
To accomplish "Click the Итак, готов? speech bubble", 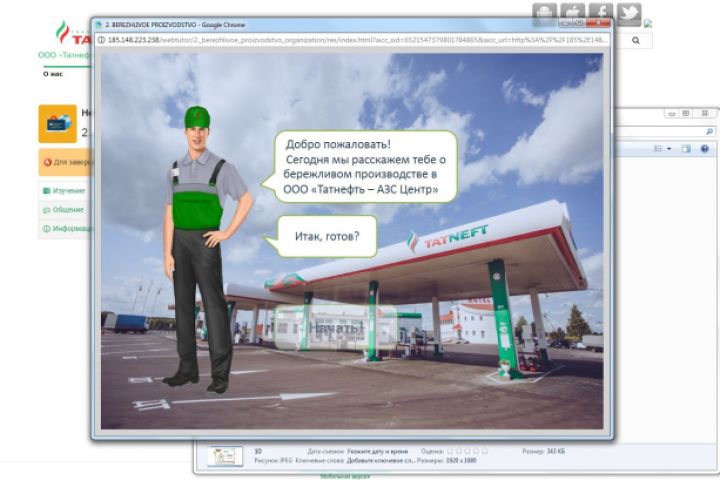I will [x=326, y=237].
